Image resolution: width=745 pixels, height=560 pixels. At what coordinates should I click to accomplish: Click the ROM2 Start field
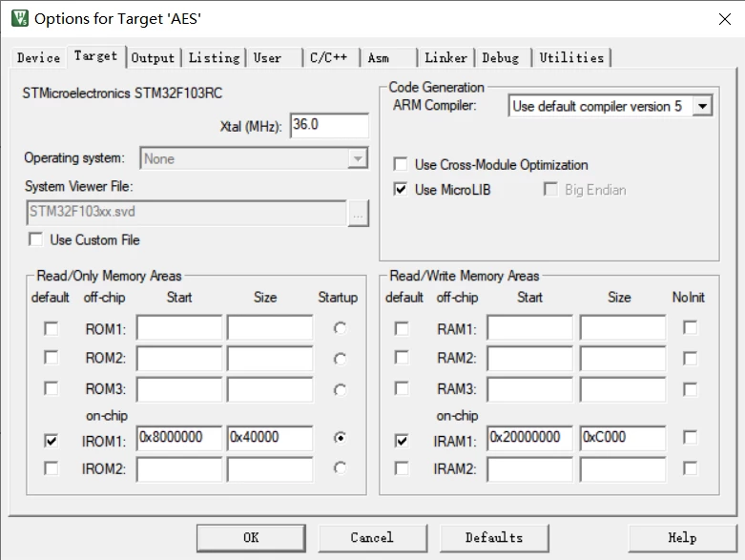pos(179,358)
